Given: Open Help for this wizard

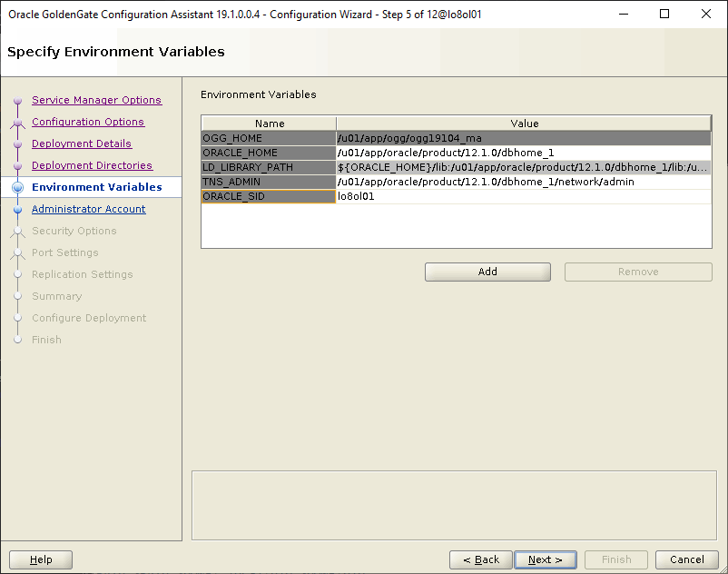Looking at the screenshot, I should click(41, 559).
